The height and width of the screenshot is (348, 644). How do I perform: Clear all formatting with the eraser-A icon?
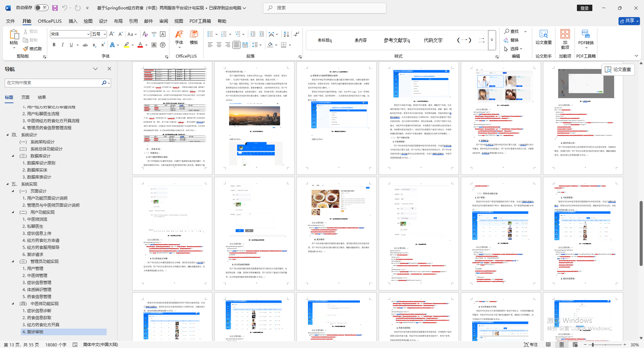145,34
